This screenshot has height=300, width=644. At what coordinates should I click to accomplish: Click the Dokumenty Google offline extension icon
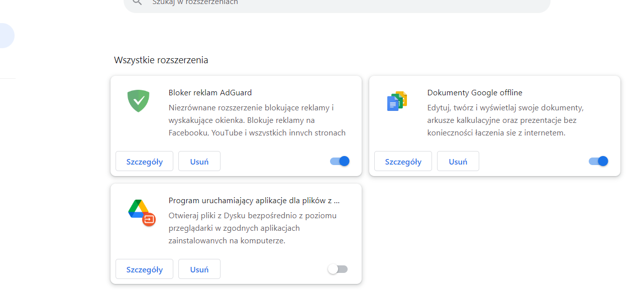click(397, 100)
